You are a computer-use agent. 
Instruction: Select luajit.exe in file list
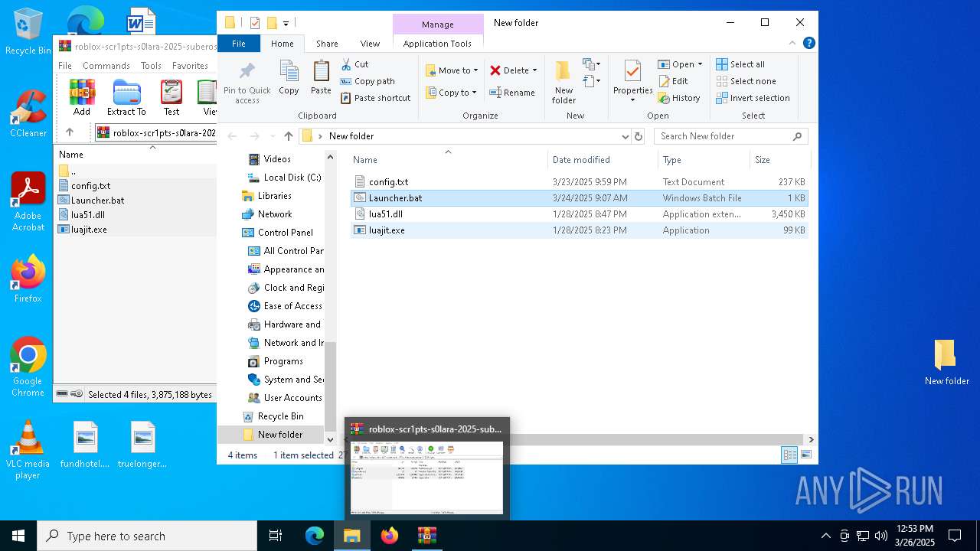580,230
